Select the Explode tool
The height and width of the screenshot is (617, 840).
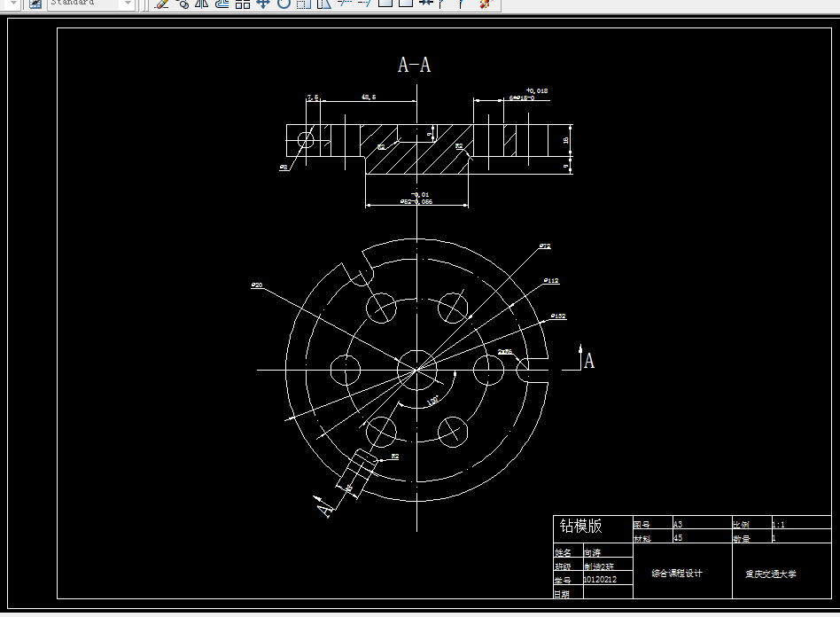pyautogui.click(x=485, y=4)
